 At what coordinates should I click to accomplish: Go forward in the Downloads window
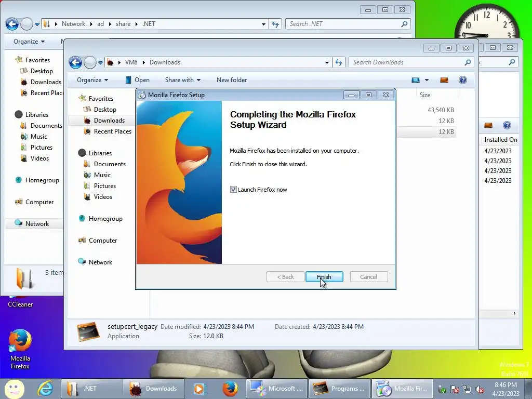89,62
